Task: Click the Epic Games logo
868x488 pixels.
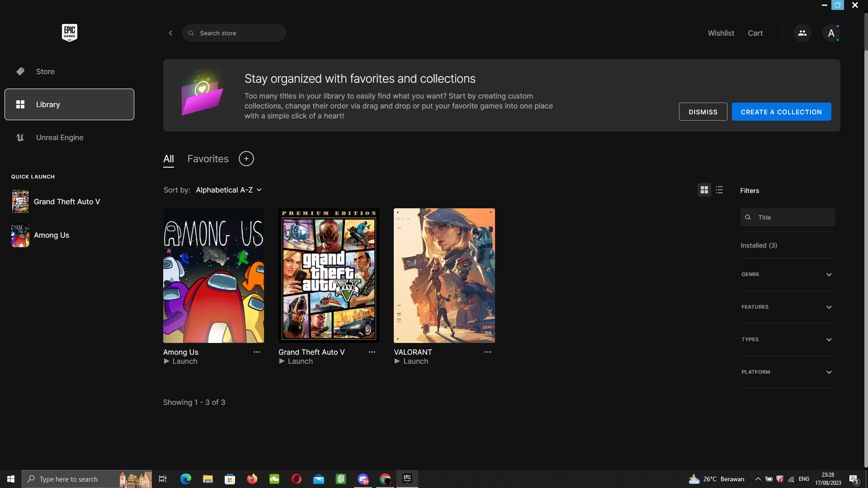Action: coord(69,33)
